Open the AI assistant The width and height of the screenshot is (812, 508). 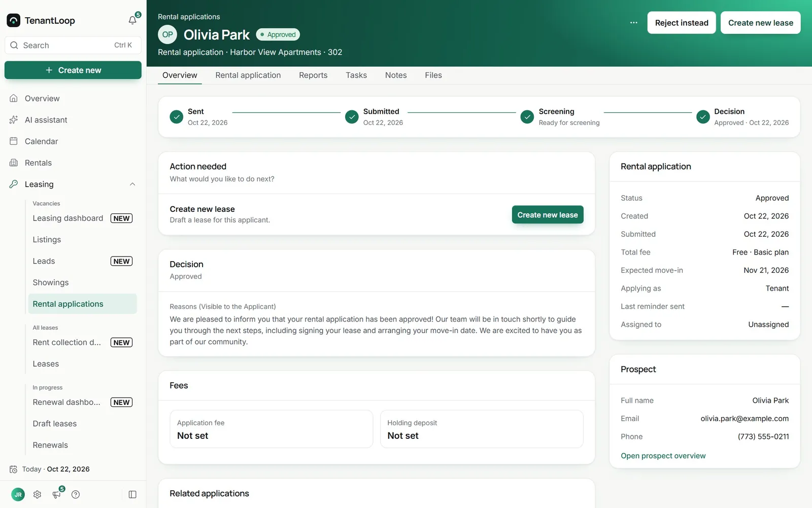[x=73, y=120]
